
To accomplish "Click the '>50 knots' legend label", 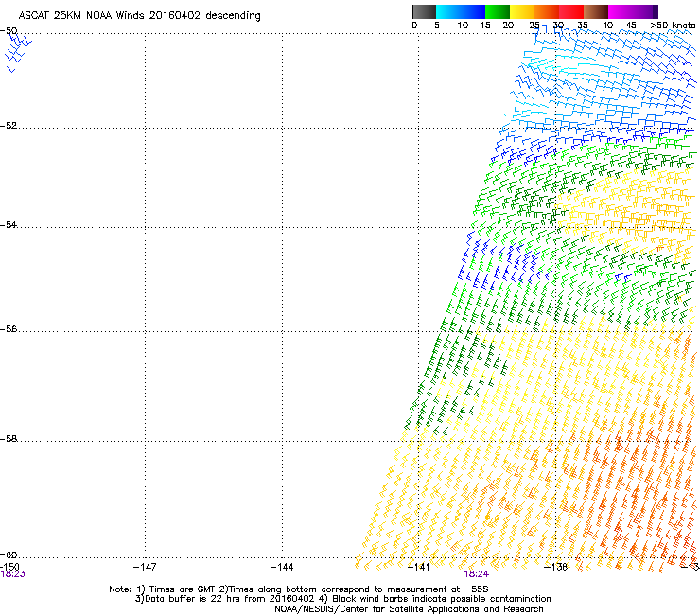I will 673,26.
